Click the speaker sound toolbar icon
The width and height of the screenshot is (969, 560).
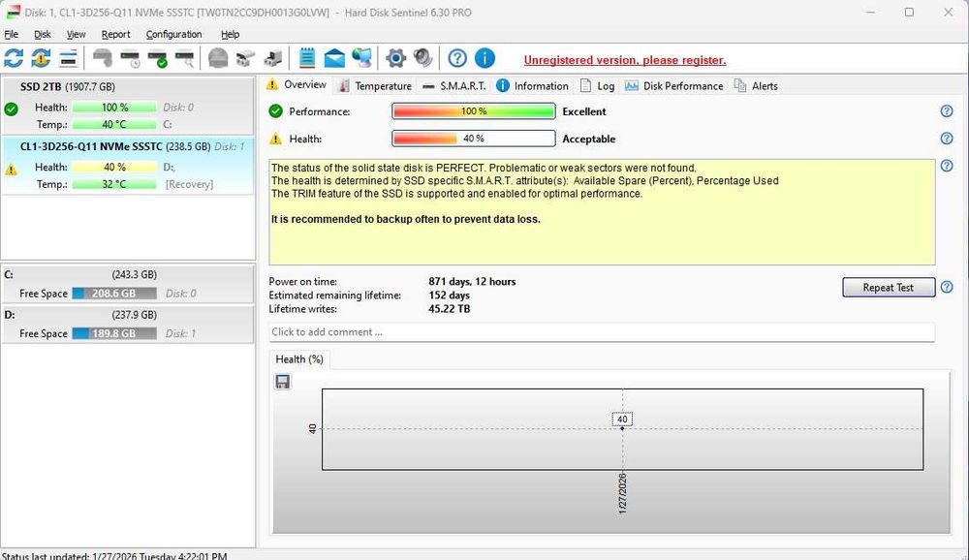click(x=422, y=58)
